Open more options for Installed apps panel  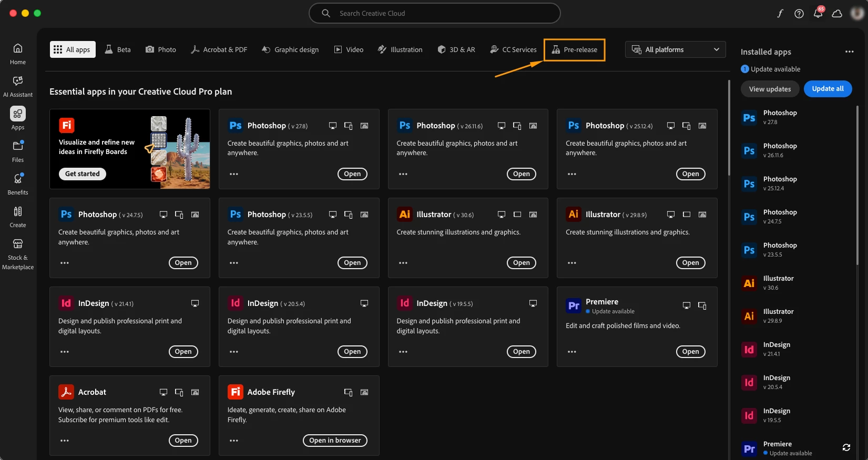click(850, 52)
